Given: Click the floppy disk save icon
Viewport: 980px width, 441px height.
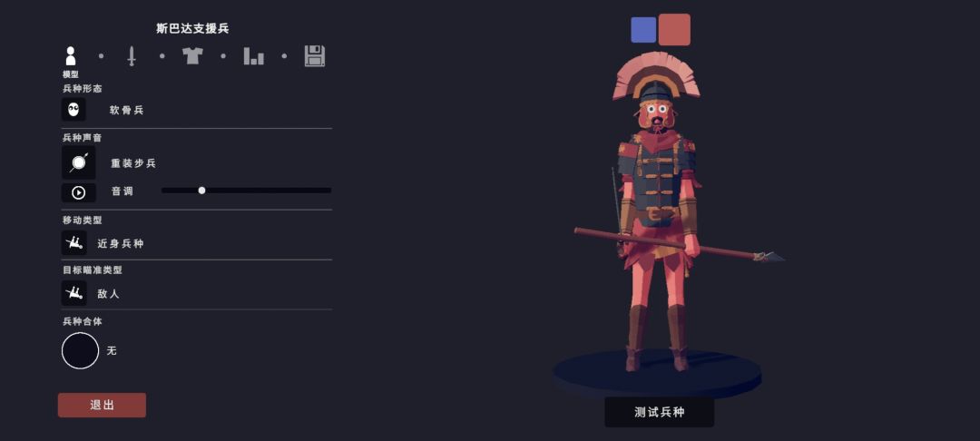Looking at the screenshot, I should tap(315, 55).
